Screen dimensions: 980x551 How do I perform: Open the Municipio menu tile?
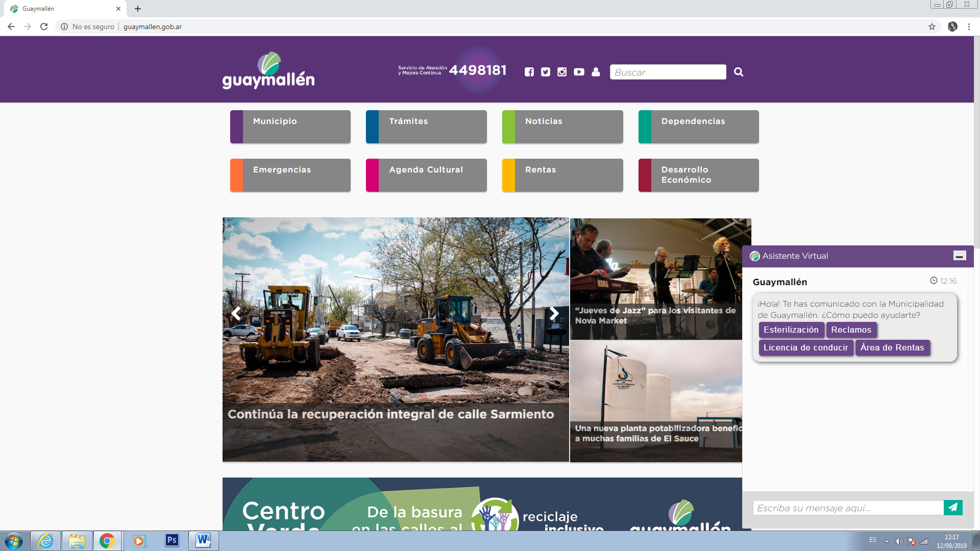pos(290,127)
